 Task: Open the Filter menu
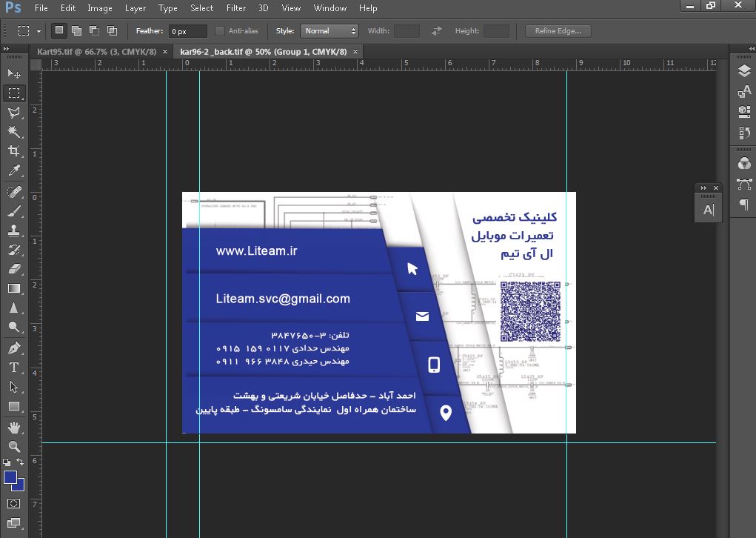[236, 8]
